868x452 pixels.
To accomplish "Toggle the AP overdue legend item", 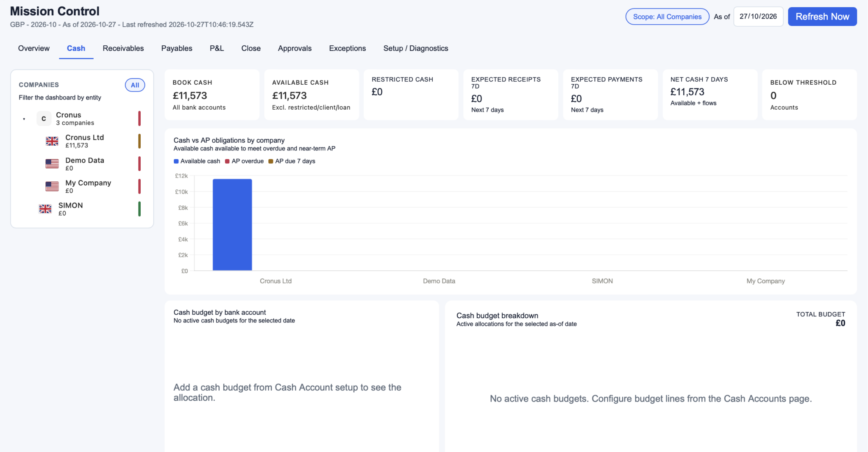I will (244, 161).
